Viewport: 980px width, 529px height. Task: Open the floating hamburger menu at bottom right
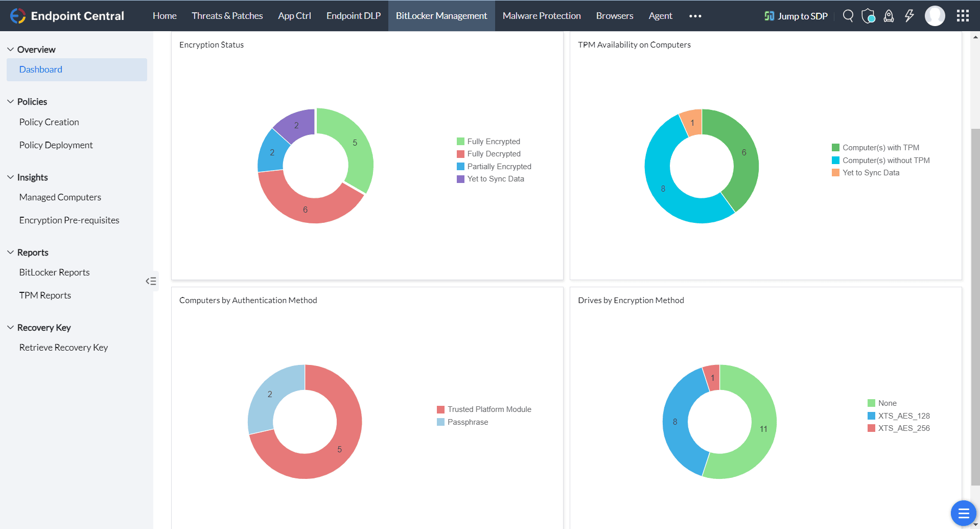(x=964, y=513)
